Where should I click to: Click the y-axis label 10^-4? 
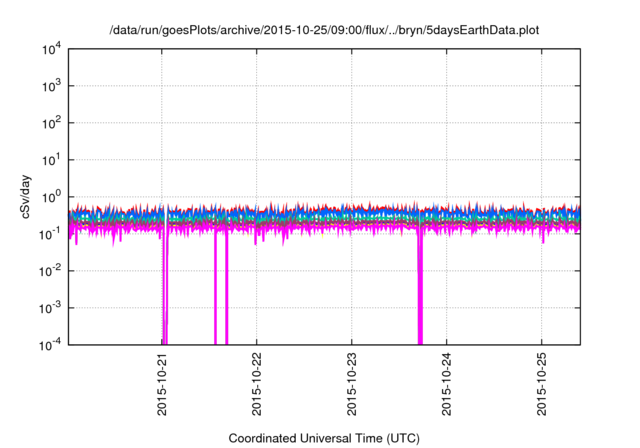pyautogui.click(x=51, y=345)
